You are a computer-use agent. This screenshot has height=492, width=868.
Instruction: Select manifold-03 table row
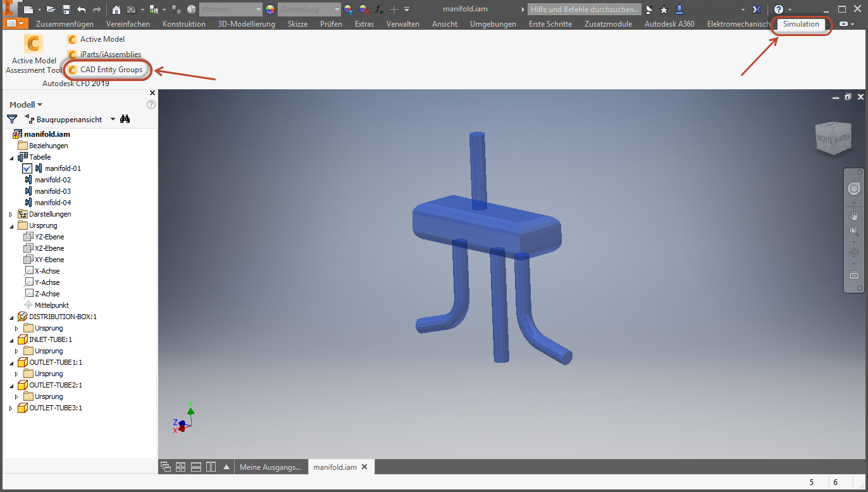pos(53,191)
